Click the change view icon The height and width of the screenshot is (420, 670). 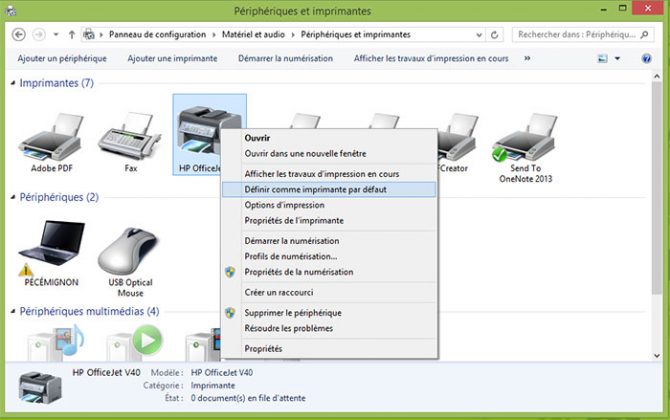[602, 59]
